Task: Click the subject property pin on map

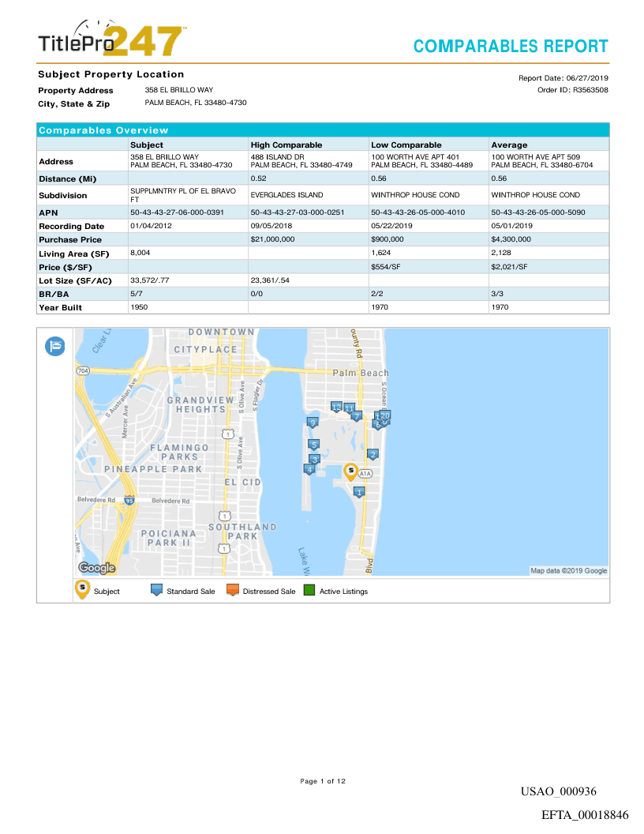Action: [x=351, y=471]
